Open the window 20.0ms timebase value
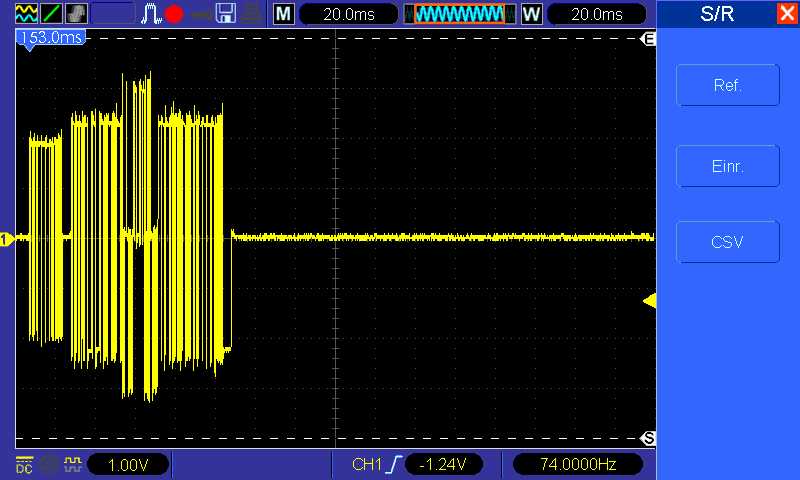The height and width of the screenshot is (480, 800). click(x=597, y=14)
